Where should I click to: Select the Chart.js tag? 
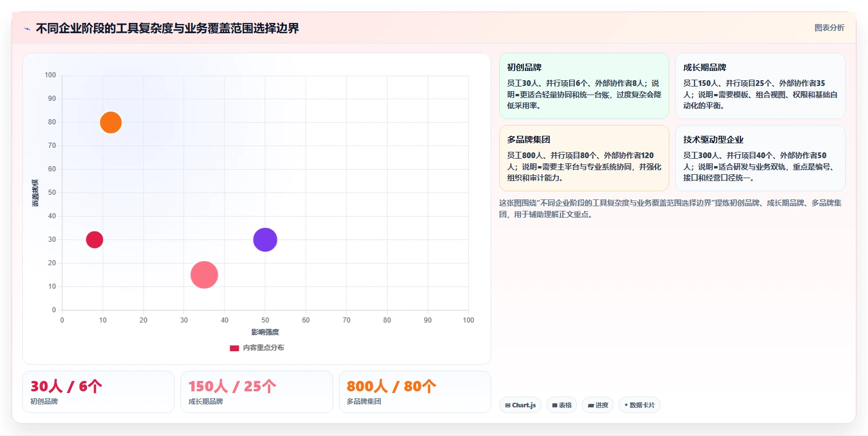click(x=520, y=405)
